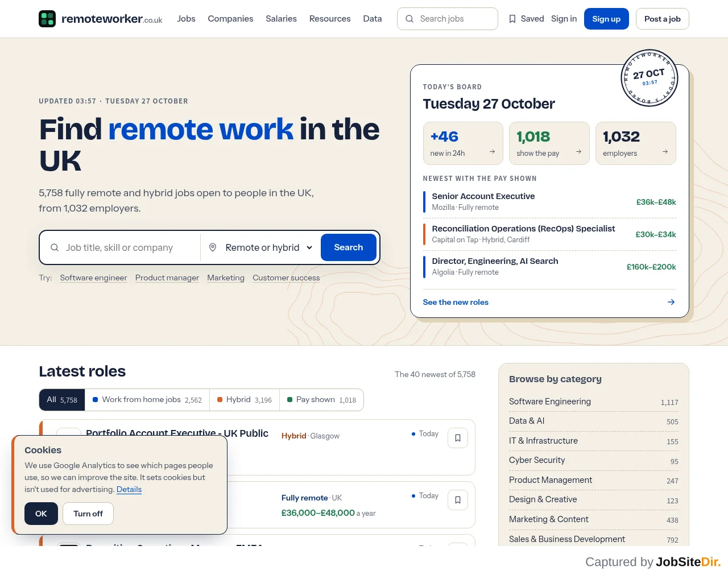
Task: Click the arrow on the new in 24h card
Action: (493, 152)
